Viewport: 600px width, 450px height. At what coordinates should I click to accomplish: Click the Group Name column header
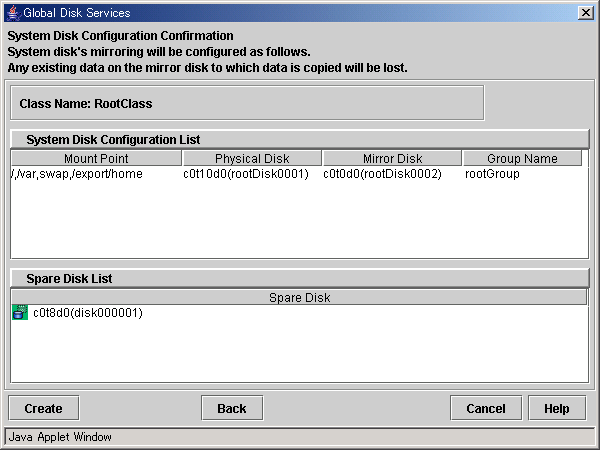coord(522,158)
